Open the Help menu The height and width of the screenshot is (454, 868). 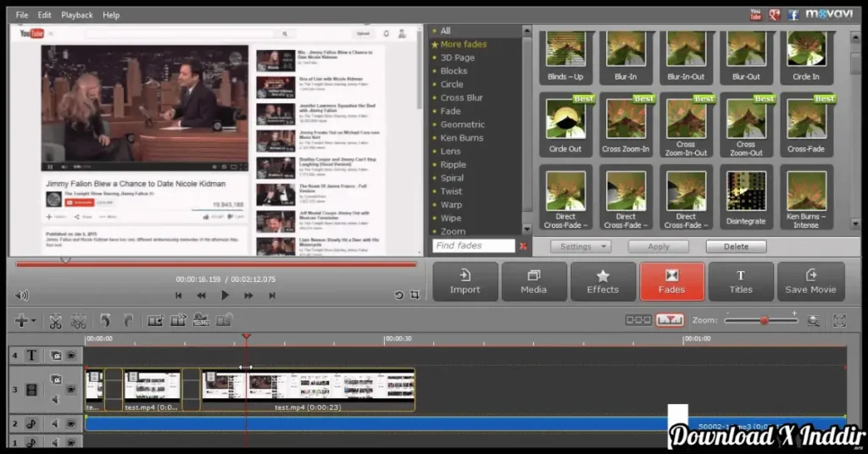click(111, 15)
